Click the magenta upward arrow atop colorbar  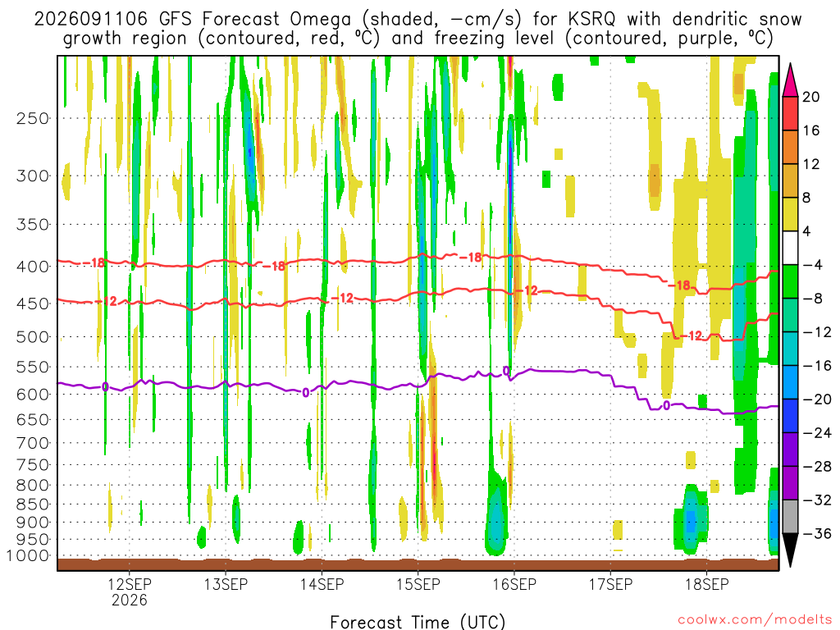coord(790,80)
